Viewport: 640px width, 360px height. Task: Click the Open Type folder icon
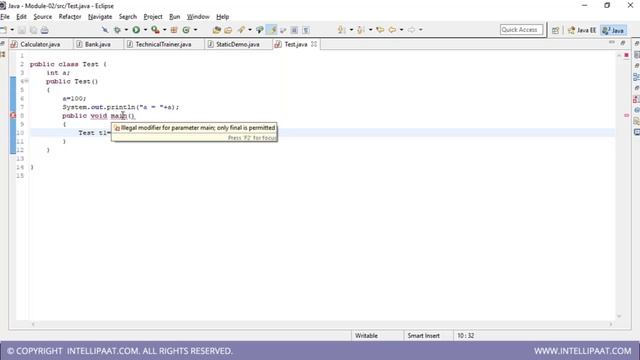pos(217,30)
